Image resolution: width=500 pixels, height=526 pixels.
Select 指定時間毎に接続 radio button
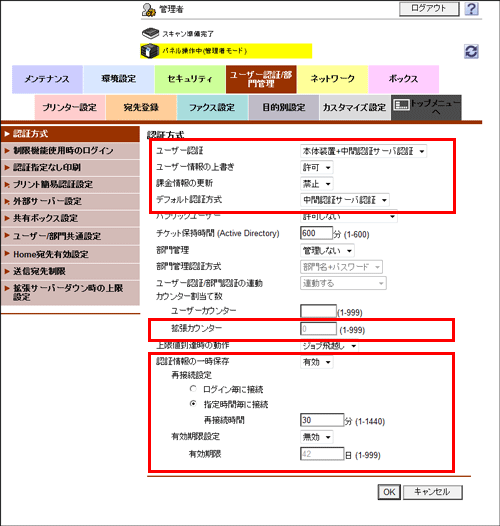tap(193, 404)
